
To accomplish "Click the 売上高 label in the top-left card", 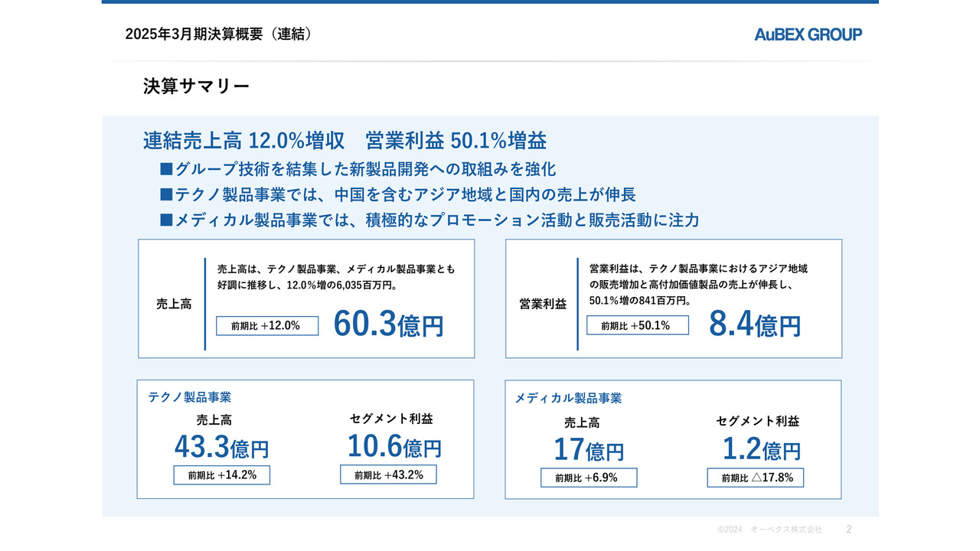I will point(174,304).
